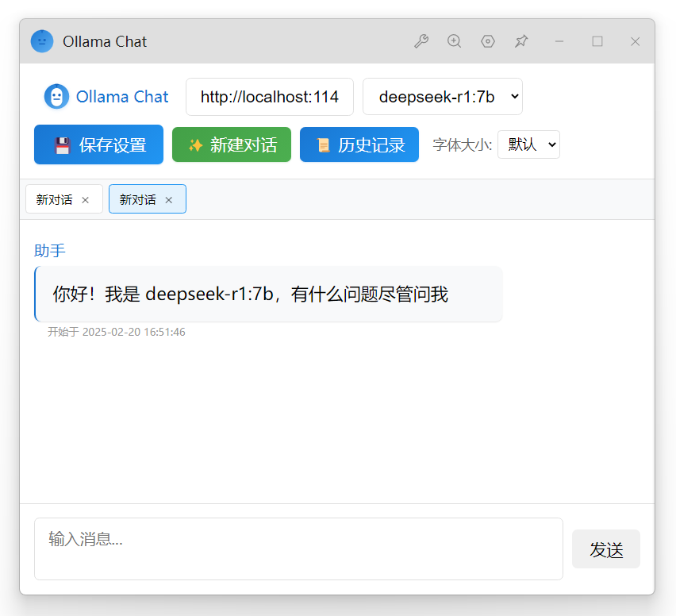Image resolution: width=676 pixels, height=616 pixels.
Task: Start a new chat with 新建对话 button
Action: pyautogui.click(x=232, y=144)
